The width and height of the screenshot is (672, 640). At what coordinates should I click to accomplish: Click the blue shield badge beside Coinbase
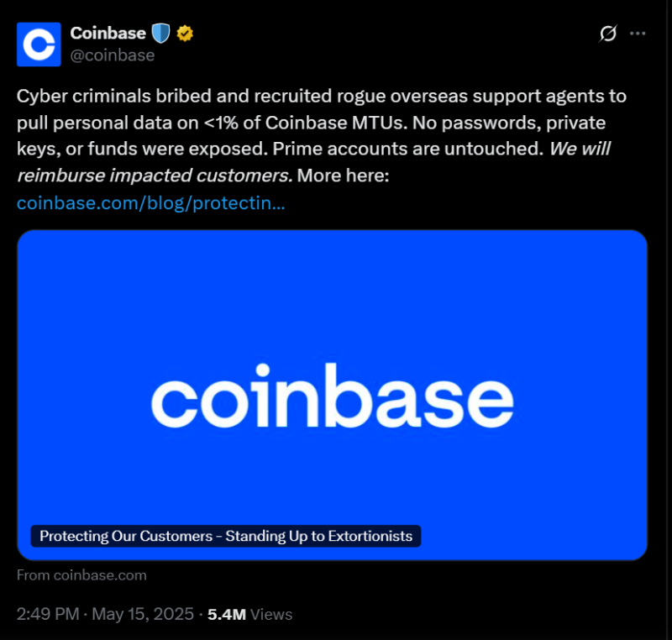(x=160, y=34)
